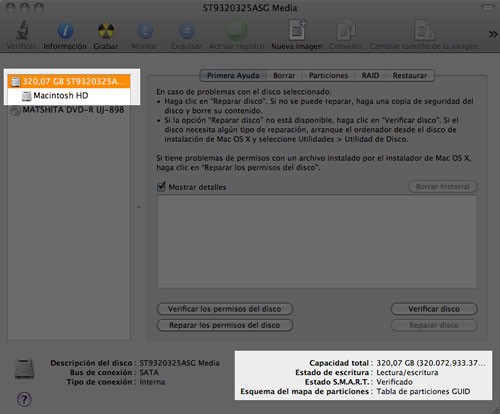Image resolution: width=500 pixels, height=414 pixels.
Task: Click the Interna connection type value
Action: point(152,382)
